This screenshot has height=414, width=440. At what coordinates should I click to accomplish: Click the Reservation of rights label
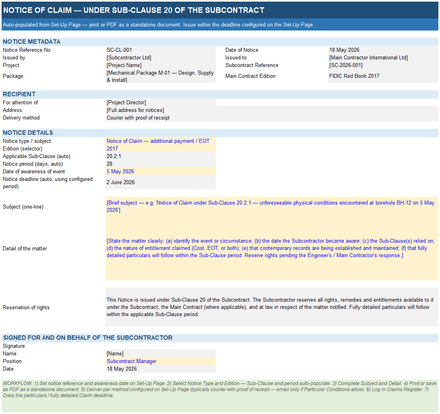pos(26,308)
